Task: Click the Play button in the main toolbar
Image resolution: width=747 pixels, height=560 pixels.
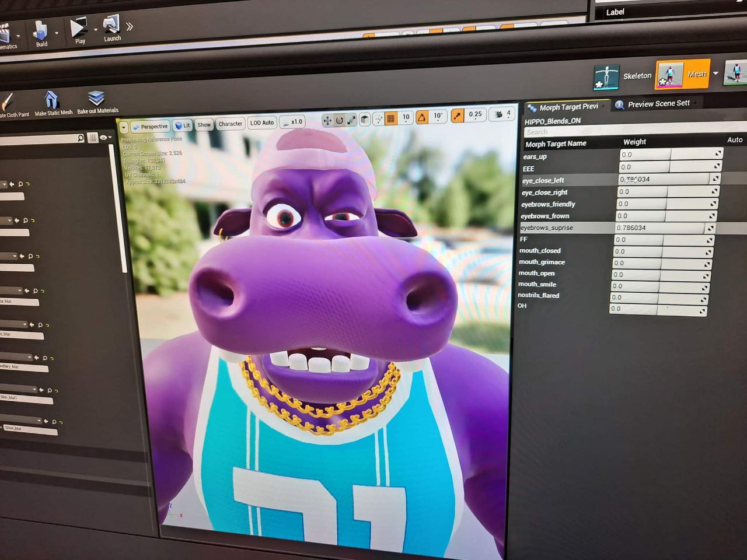Action: pyautogui.click(x=78, y=31)
